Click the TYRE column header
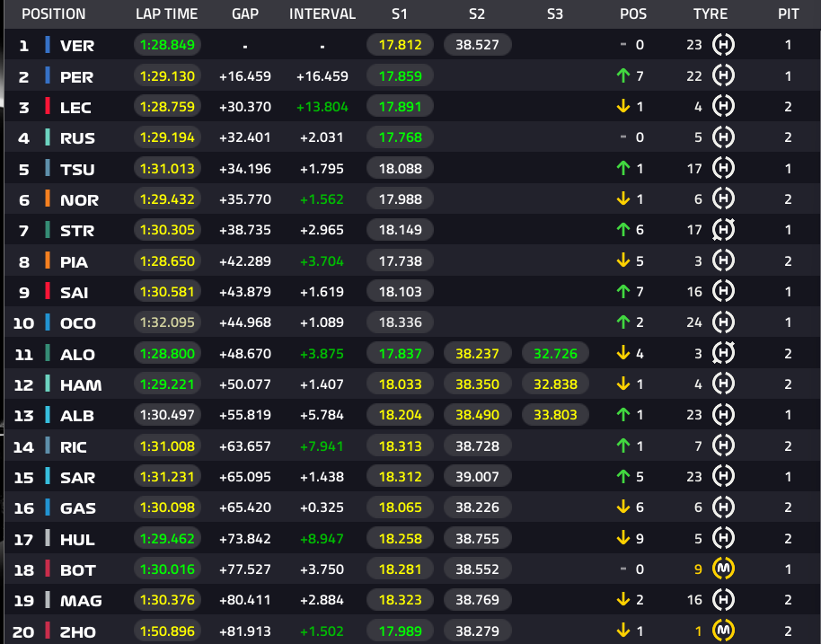The width and height of the screenshot is (821, 644). 710,13
